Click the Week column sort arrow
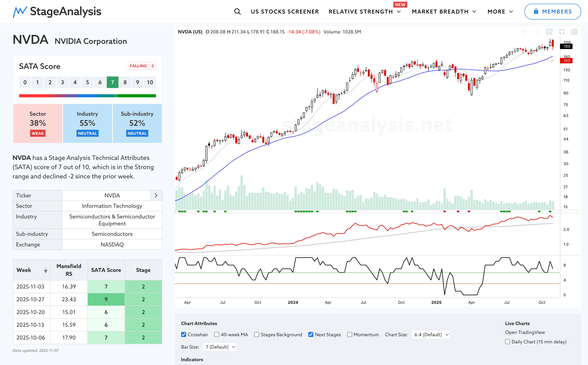 [45, 270]
